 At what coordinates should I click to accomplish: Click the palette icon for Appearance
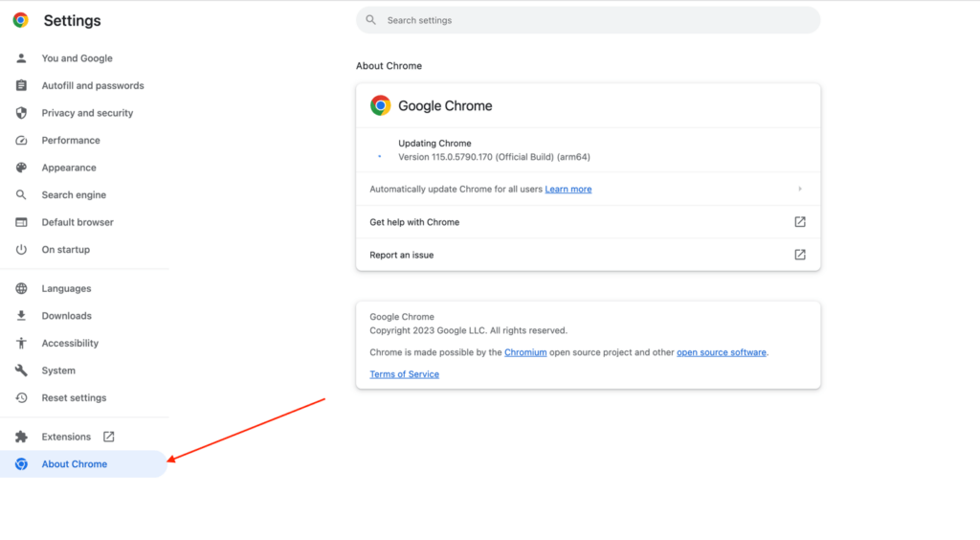pyautogui.click(x=21, y=168)
